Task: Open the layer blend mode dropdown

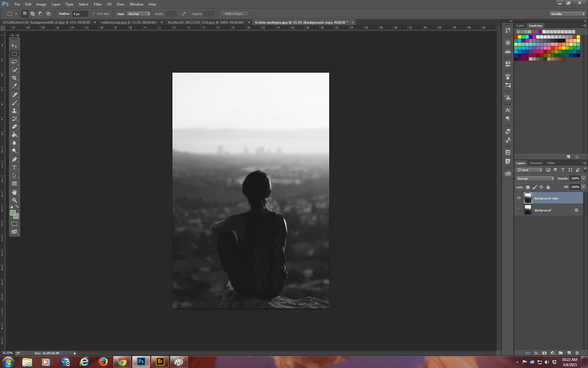Action: [535, 178]
